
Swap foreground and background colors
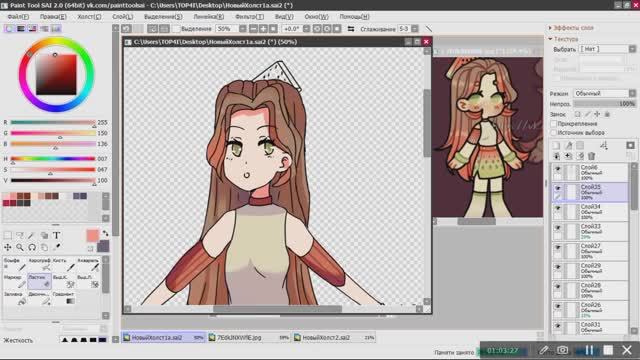tap(105, 233)
